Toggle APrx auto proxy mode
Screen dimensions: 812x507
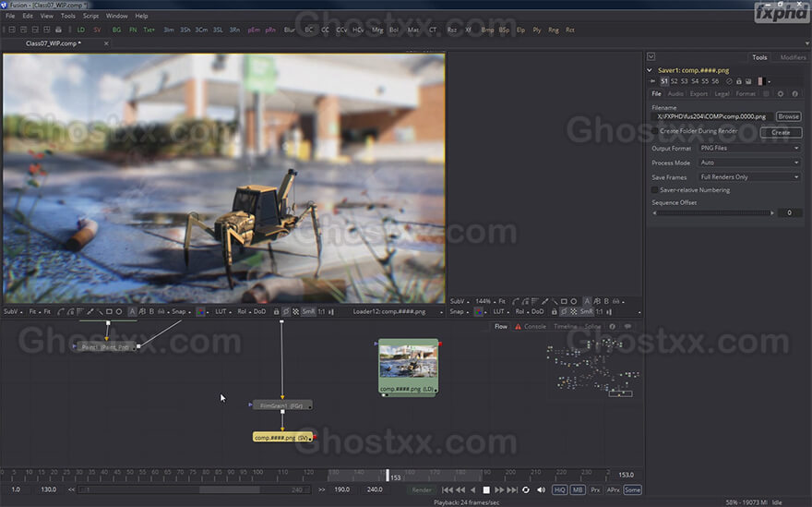click(x=614, y=489)
